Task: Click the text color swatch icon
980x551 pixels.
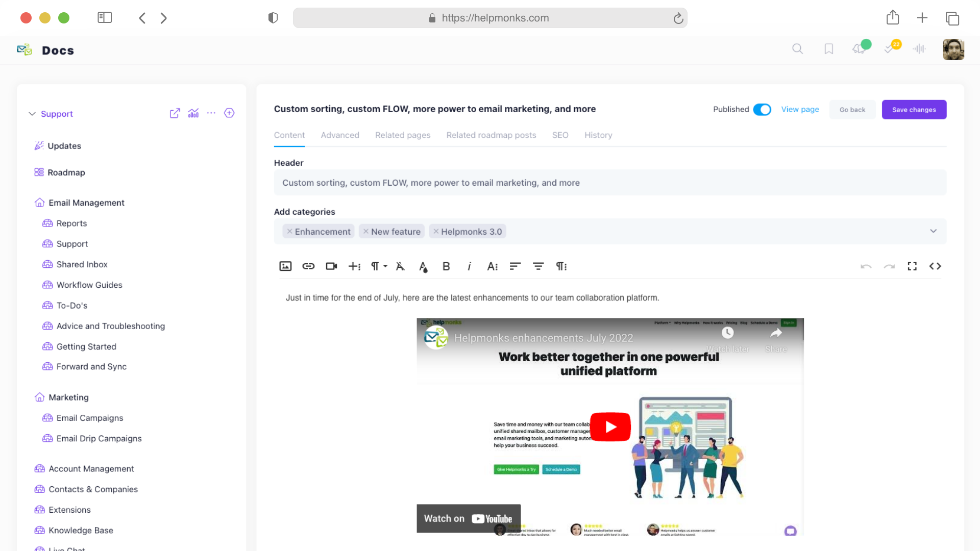Action: tap(423, 266)
